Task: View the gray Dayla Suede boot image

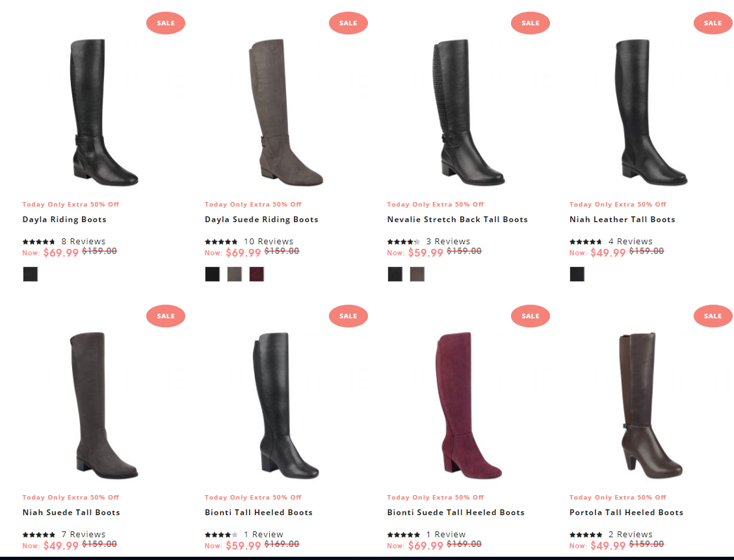Action: (285, 112)
